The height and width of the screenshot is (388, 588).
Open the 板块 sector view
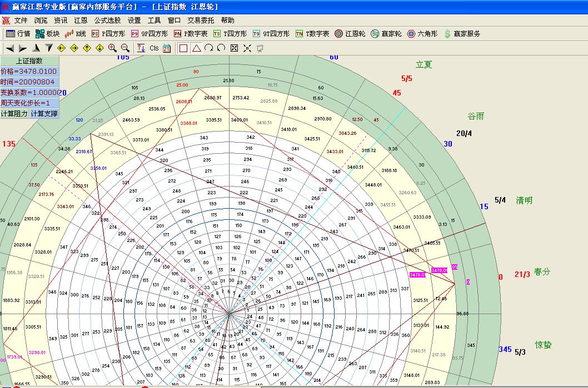(47, 34)
